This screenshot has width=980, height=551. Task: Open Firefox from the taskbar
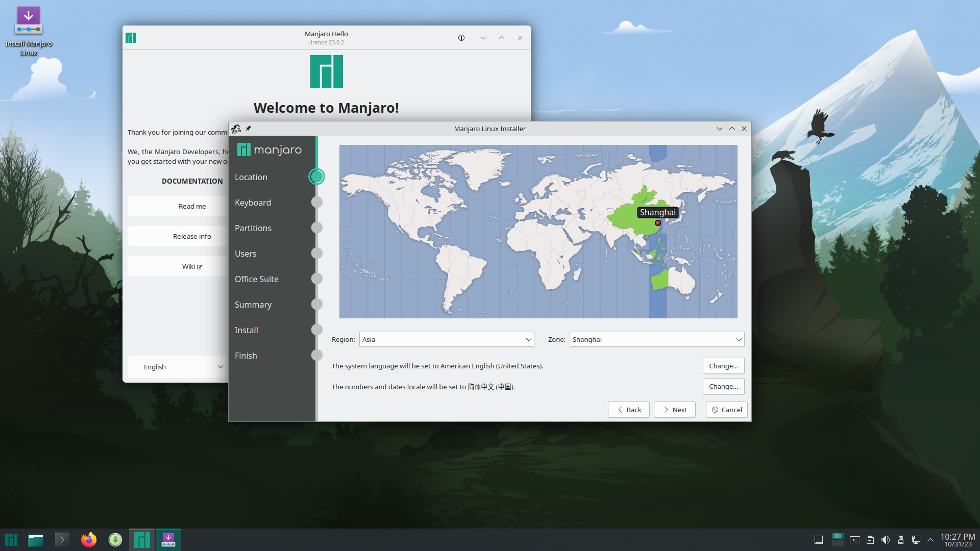tap(89, 540)
